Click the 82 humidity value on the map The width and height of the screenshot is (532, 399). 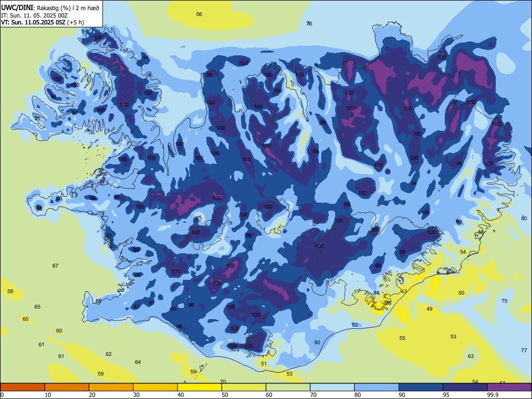point(355,325)
